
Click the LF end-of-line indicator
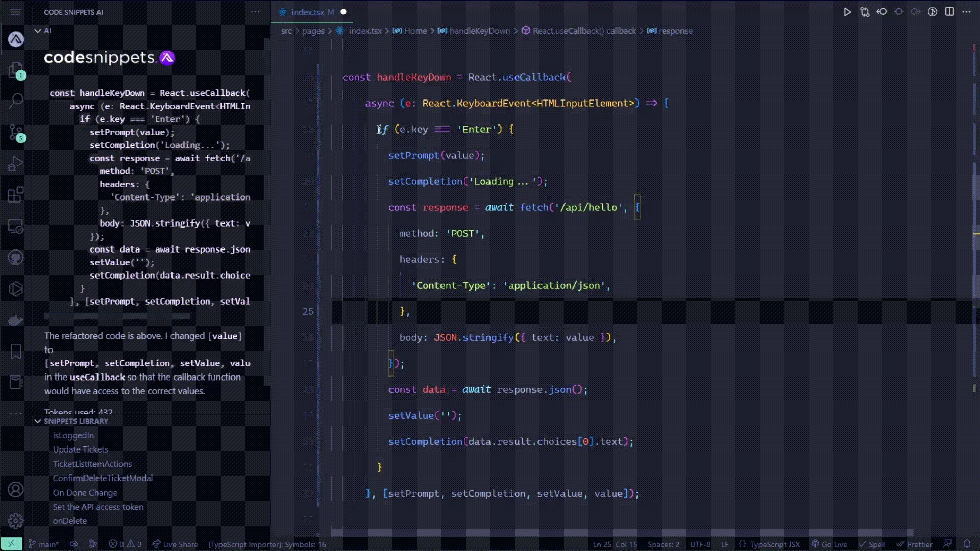pos(725,544)
